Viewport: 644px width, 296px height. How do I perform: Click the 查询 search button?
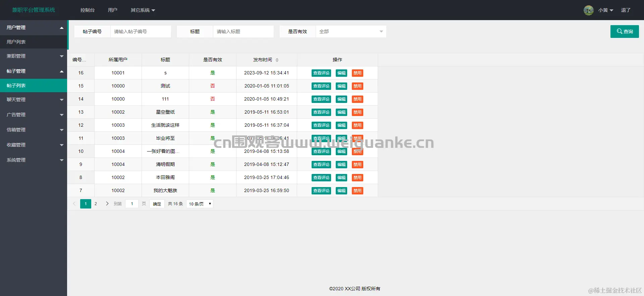(625, 32)
